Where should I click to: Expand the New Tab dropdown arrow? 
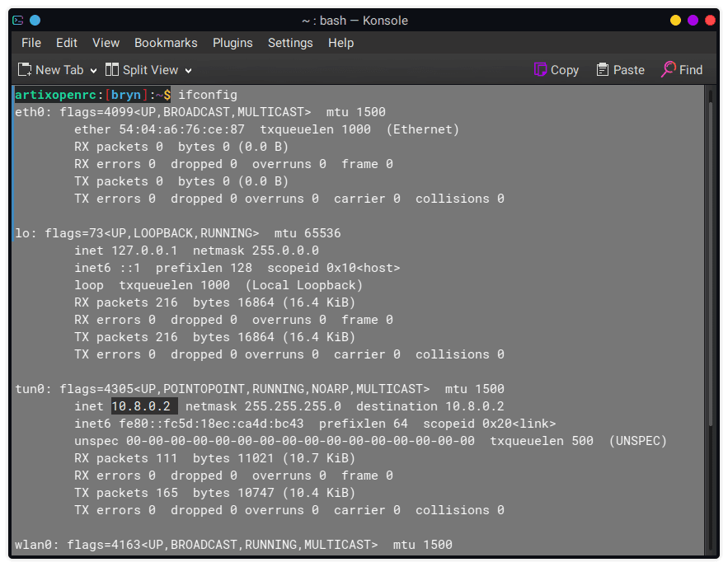point(93,71)
